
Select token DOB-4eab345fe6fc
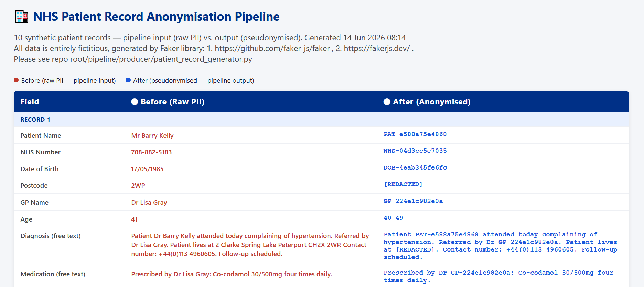click(x=415, y=167)
